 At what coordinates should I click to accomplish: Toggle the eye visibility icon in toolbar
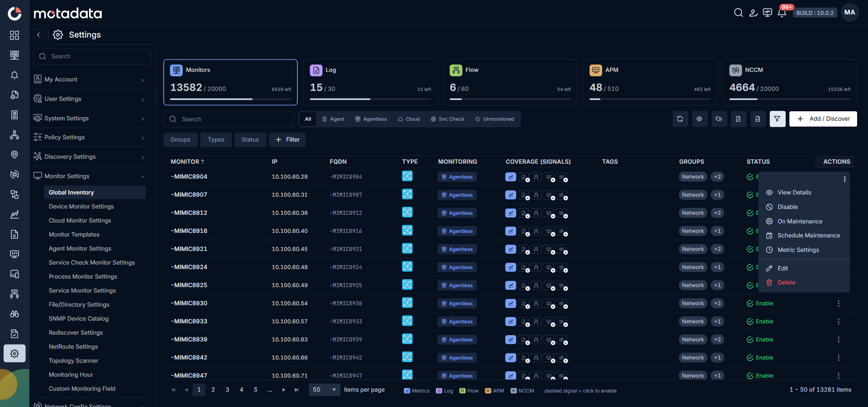tap(699, 119)
